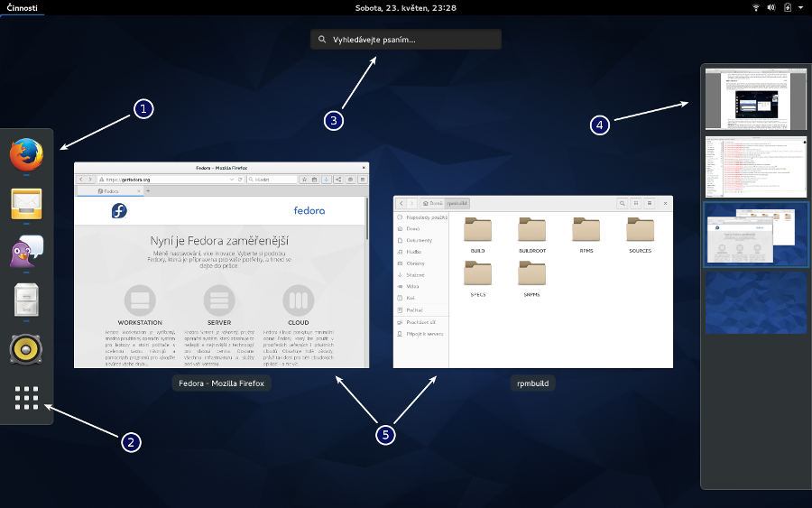Open Files file cabinet icon in dash
The height and width of the screenshot is (508, 812).
point(27,300)
